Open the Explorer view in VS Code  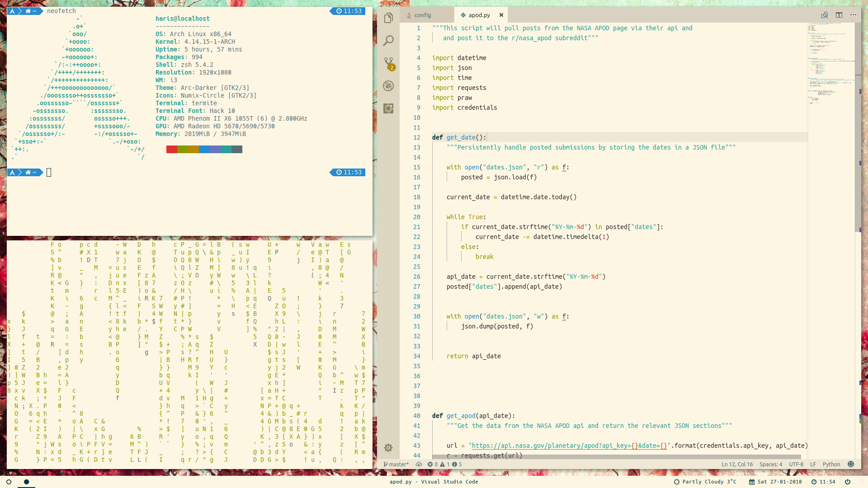click(388, 18)
